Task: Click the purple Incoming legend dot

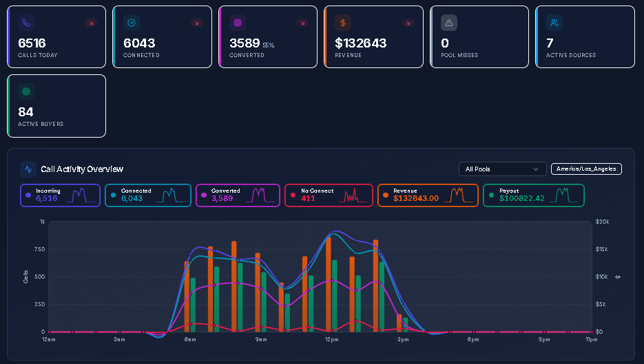Action: [x=28, y=195]
